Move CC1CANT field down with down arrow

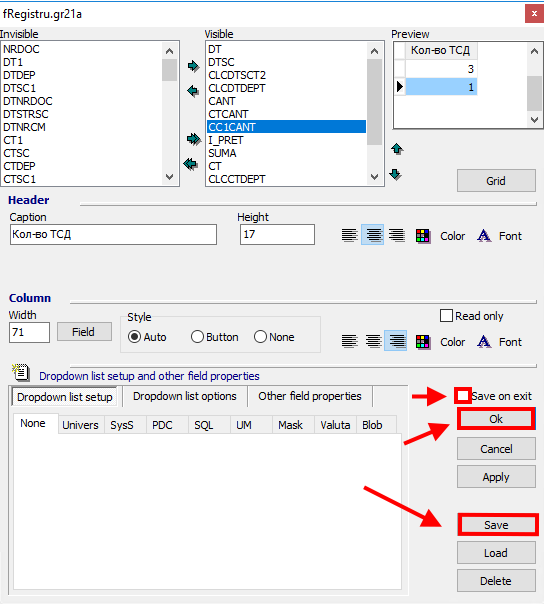tap(395, 174)
